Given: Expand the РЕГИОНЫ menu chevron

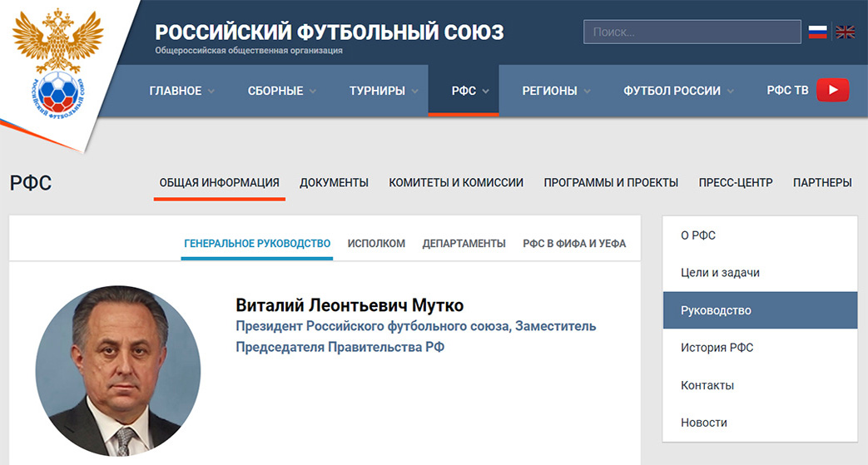Looking at the screenshot, I should (587, 92).
